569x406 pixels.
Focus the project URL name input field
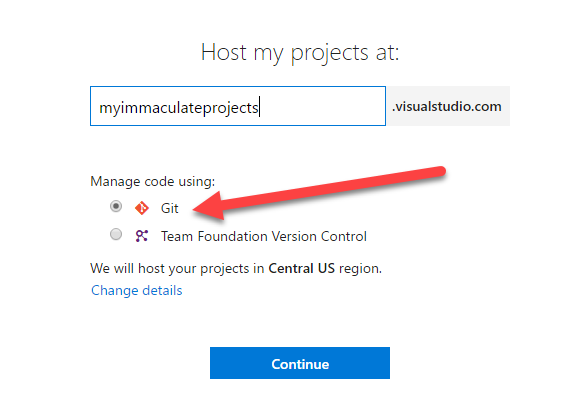click(238, 106)
